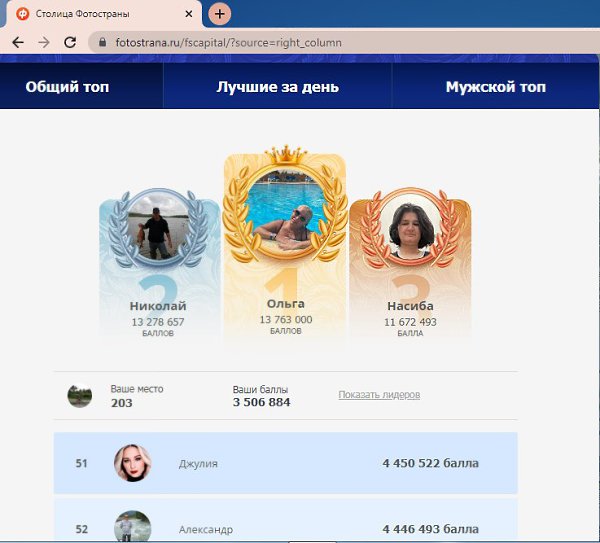Click the padlock site security icon

coord(100,43)
